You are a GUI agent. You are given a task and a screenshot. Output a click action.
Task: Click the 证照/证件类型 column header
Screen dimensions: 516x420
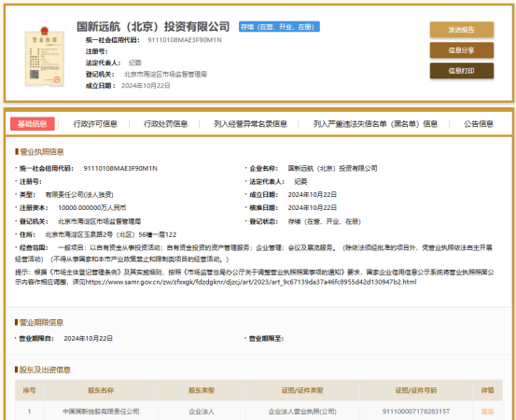tap(302, 390)
